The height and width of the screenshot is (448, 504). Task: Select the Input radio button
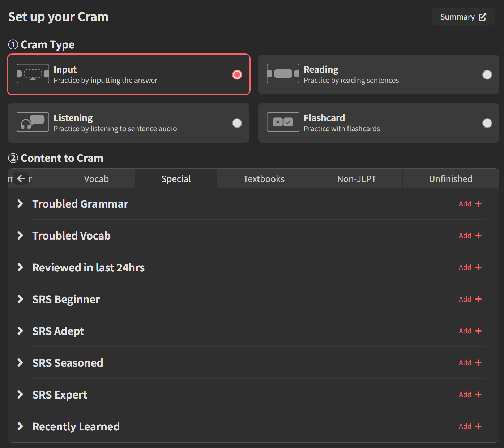pyautogui.click(x=237, y=75)
